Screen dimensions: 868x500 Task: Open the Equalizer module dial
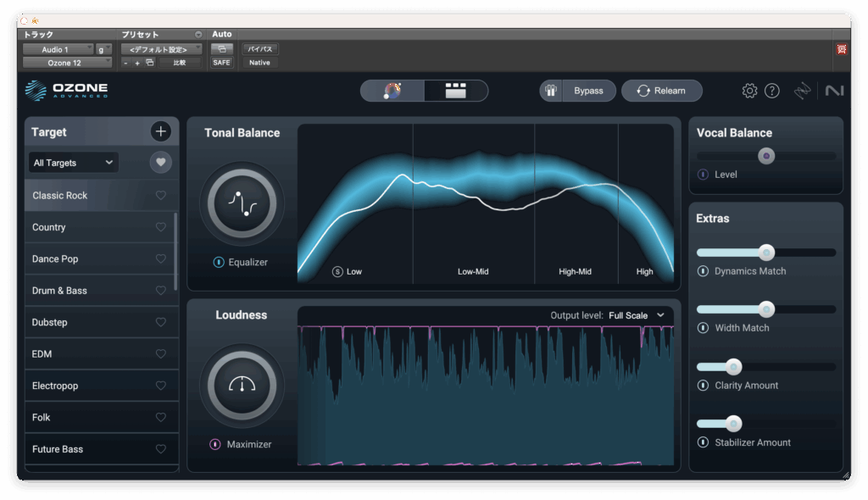pyautogui.click(x=242, y=203)
